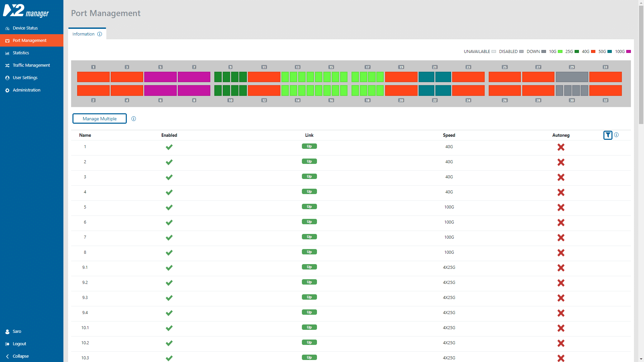The width and height of the screenshot is (644, 362).
Task: Disable Autoneg toggle for port 1
Action: [561, 147]
